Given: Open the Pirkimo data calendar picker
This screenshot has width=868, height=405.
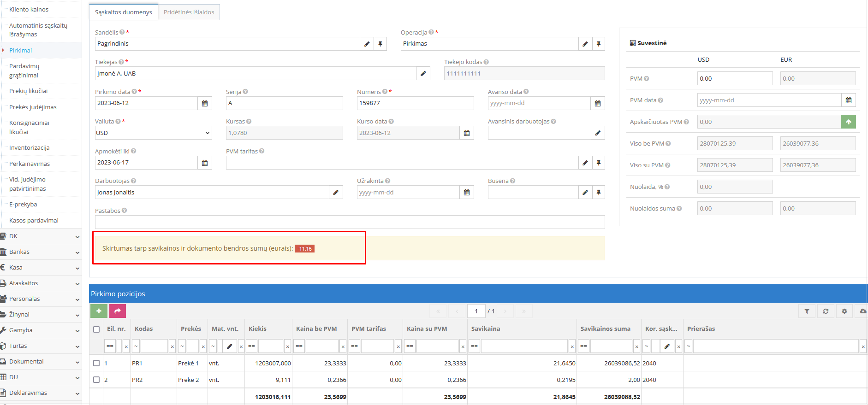Looking at the screenshot, I should click(205, 103).
